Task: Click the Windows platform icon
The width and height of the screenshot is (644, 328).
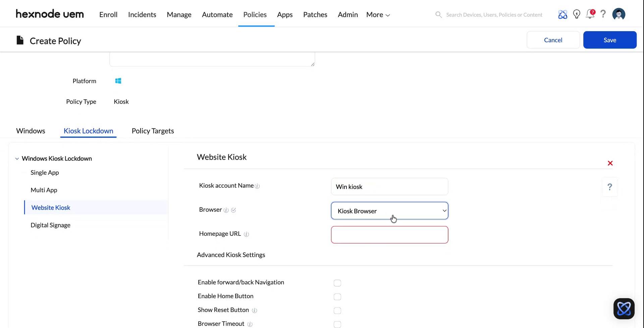Action: (118, 81)
